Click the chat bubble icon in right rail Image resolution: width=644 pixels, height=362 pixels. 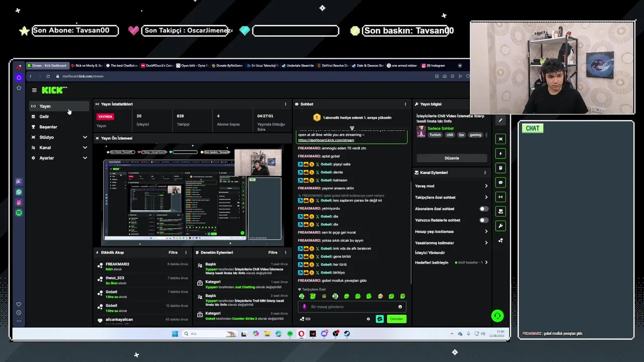coord(500,183)
